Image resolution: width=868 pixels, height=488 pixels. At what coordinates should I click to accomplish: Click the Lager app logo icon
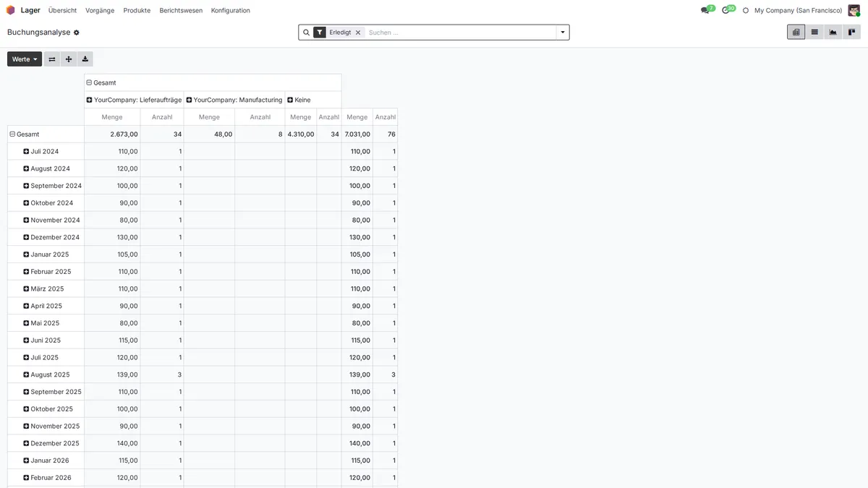point(11,10)
